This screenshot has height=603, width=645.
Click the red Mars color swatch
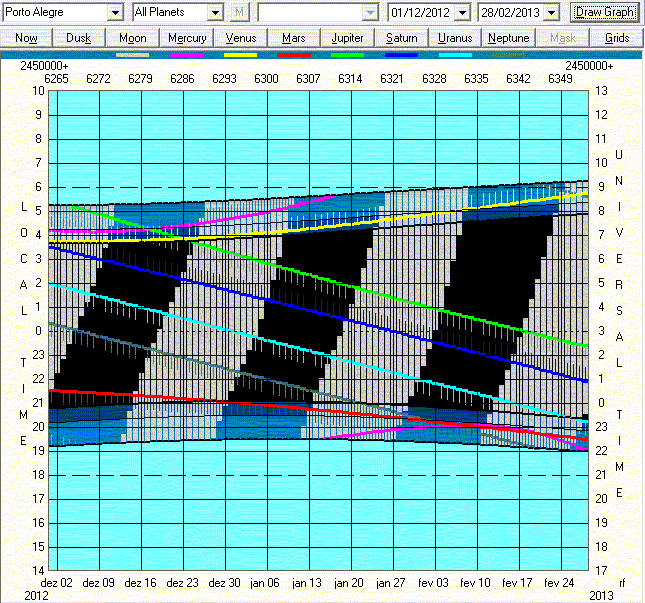294,55
